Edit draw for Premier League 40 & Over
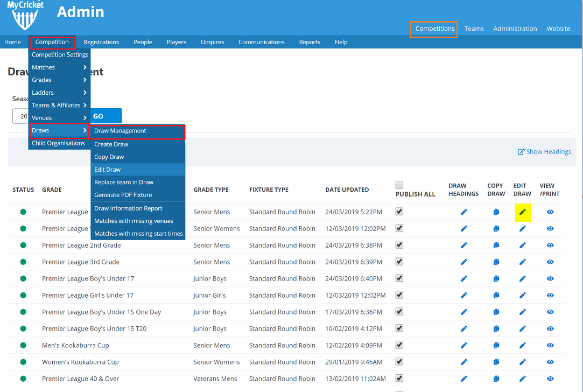Screen dimensions: 583x392 pos(522,379)
